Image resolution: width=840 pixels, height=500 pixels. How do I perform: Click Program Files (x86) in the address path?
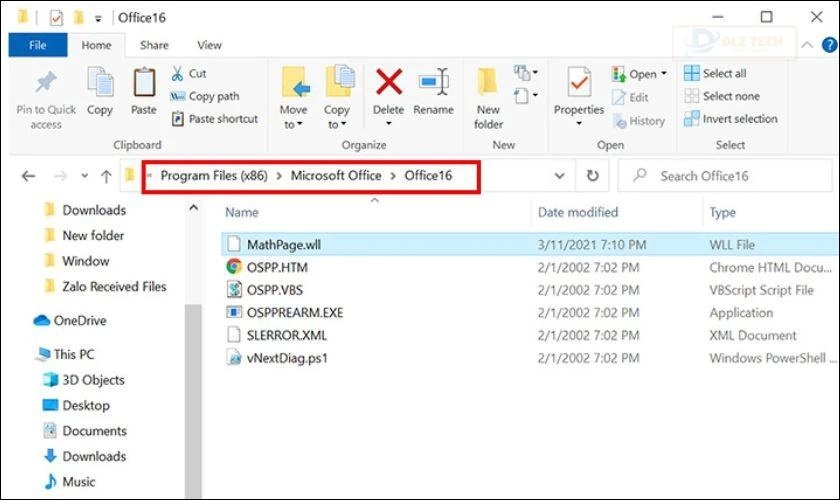coord(214,176)
